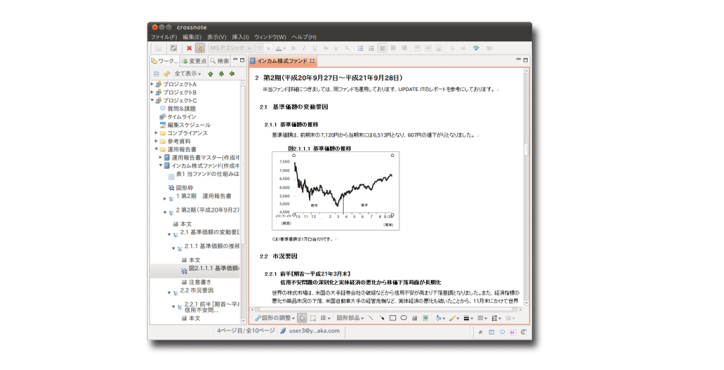Select the ellipse drawing tool

click(404, 318)
